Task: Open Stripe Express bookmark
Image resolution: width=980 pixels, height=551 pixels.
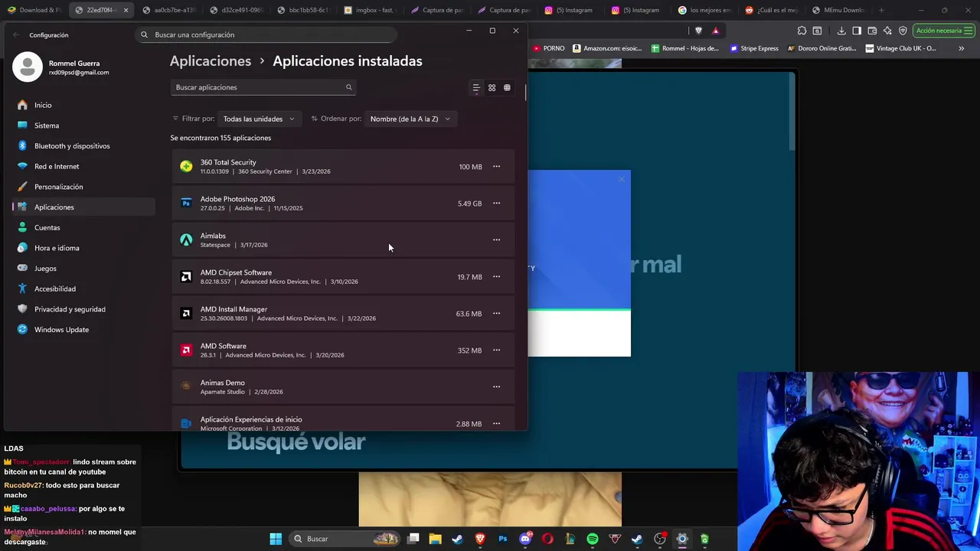Action: (754, 48)
